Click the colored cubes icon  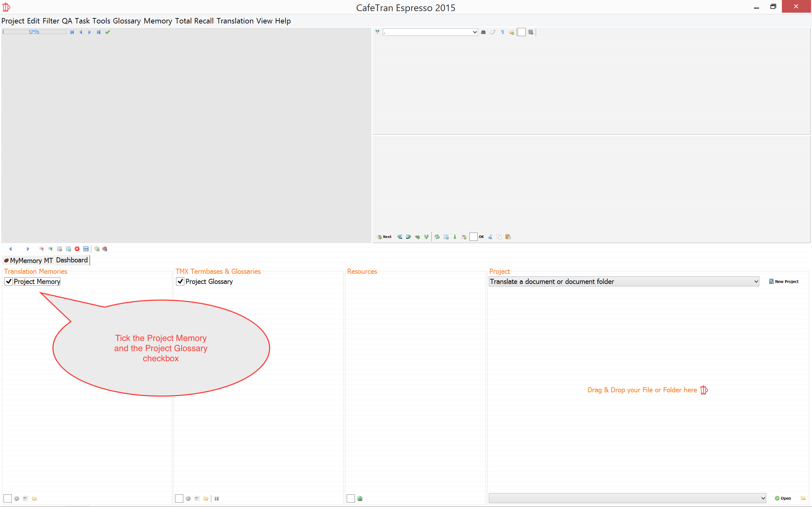click(105, 249)
